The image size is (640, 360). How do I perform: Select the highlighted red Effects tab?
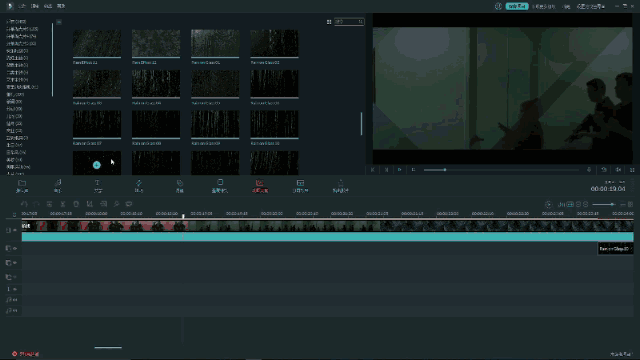click(x=260, y=186)
